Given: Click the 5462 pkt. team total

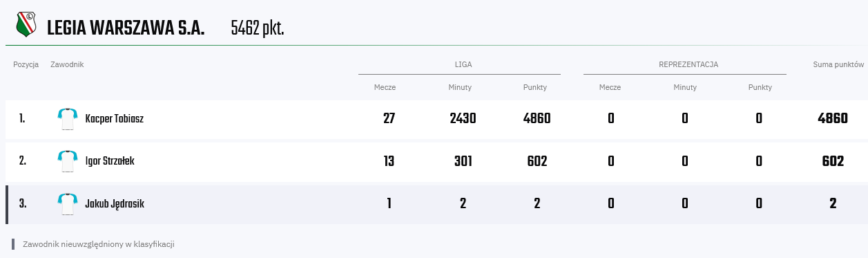Looking at the screenshot, I should [258, 28].
